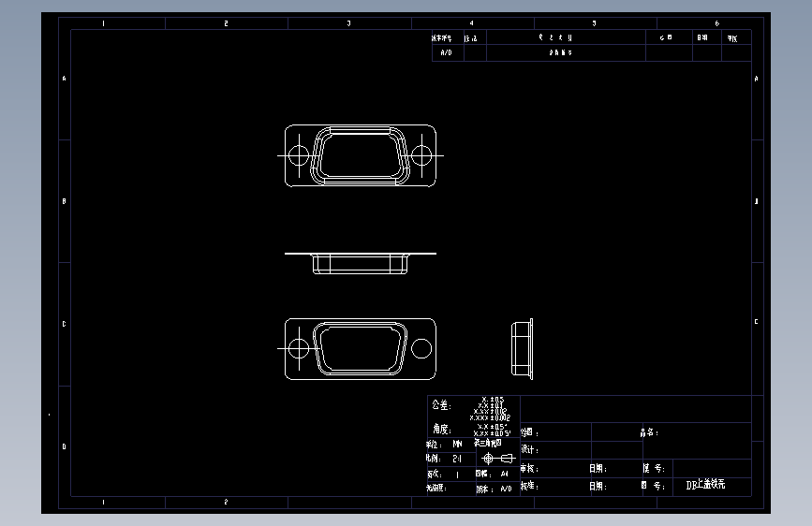The height and width of the screenshot is (526, 812).
Task: Click the third-angle projection symbol
Action: (x=497, y=459)
